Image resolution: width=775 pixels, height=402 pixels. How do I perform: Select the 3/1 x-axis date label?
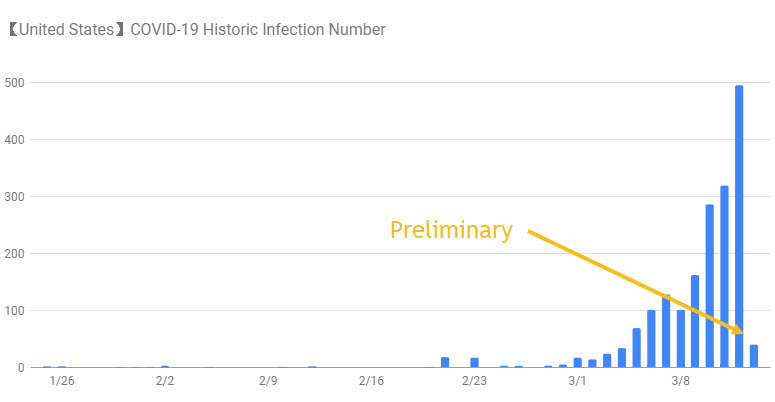pyautogui.click(x=578, y=381)
